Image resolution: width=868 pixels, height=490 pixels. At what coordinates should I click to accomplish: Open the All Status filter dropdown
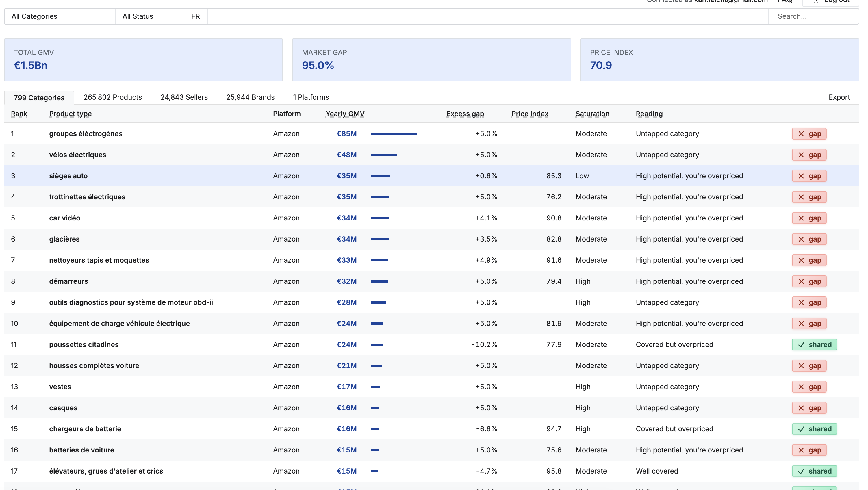click(x=149, y=16)
